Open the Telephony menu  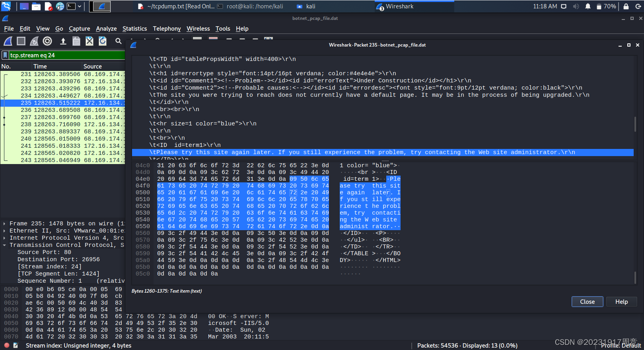click(167, 29)
